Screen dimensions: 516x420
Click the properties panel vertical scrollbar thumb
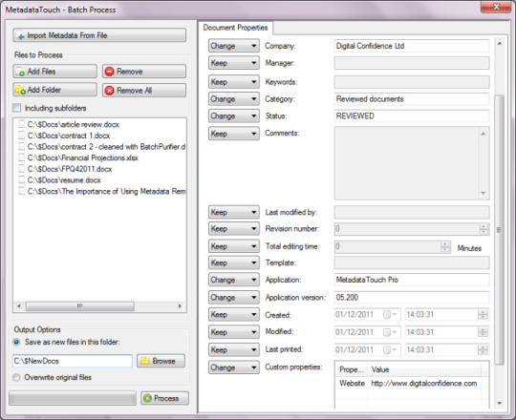[x=499, y=230]
